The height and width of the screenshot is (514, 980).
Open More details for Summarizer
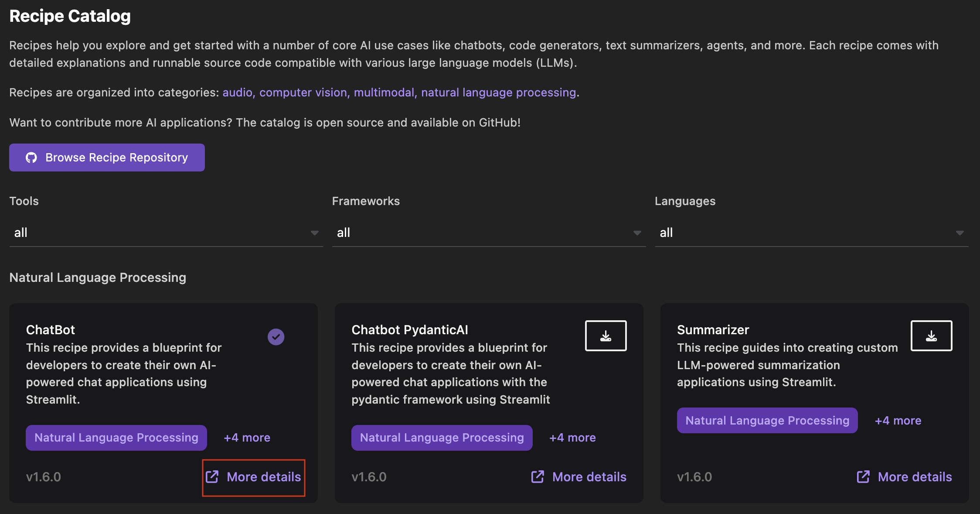[915, 476]
